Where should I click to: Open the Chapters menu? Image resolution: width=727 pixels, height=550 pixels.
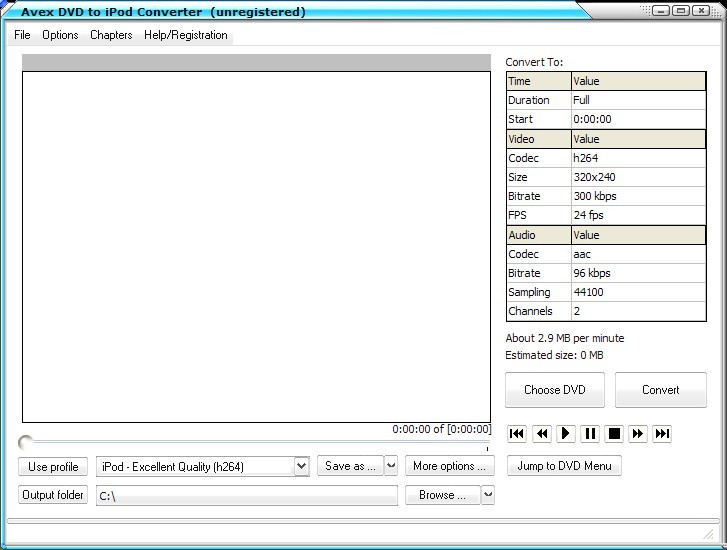(x=111, y=35)
